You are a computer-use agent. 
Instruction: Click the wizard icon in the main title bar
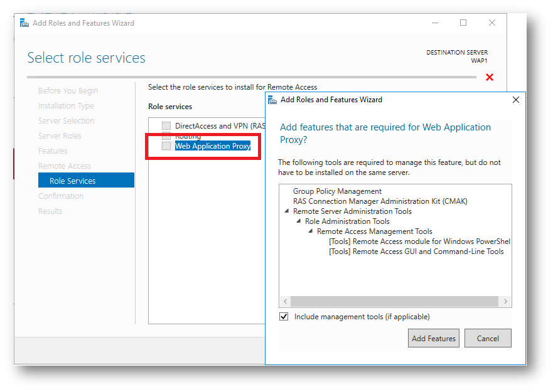pos(24,23)
